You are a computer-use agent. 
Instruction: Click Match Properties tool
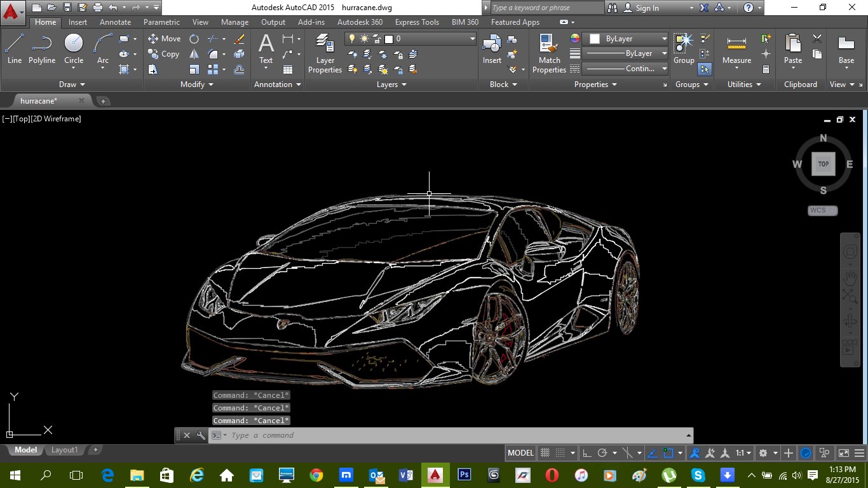549,53
